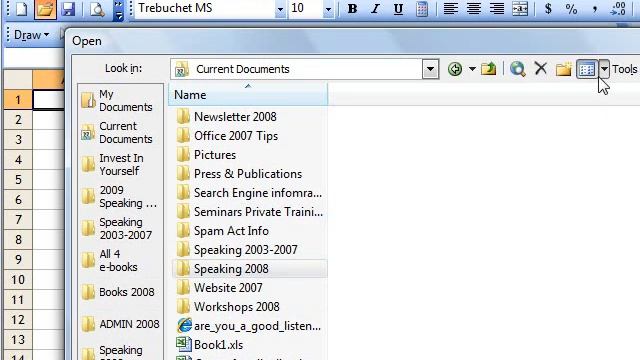
Task: Click the Save floppy disk icon
Action: coord(68,9)
